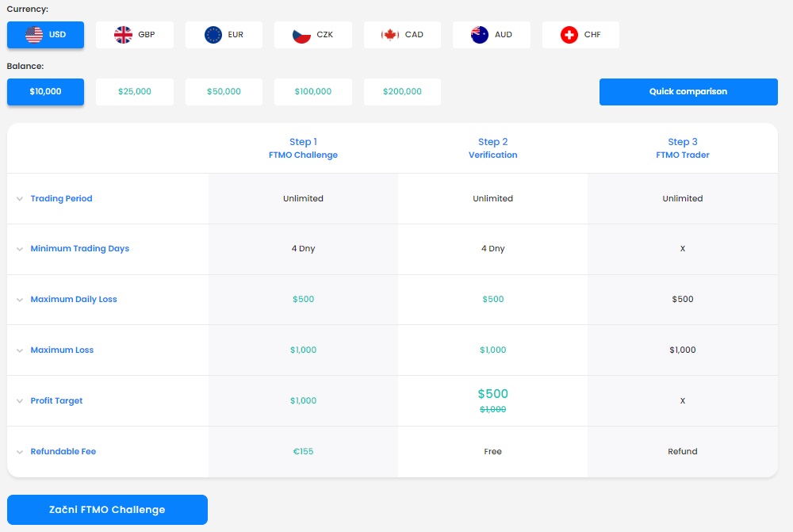Click the Australian flag icon
793x532 pixels.
click(480, 34)
